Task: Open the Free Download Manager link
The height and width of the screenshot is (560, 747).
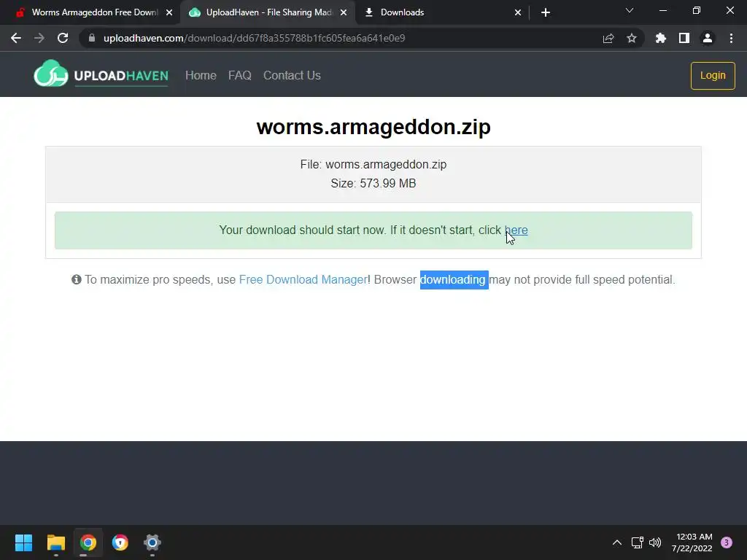Action: (303, 279)
